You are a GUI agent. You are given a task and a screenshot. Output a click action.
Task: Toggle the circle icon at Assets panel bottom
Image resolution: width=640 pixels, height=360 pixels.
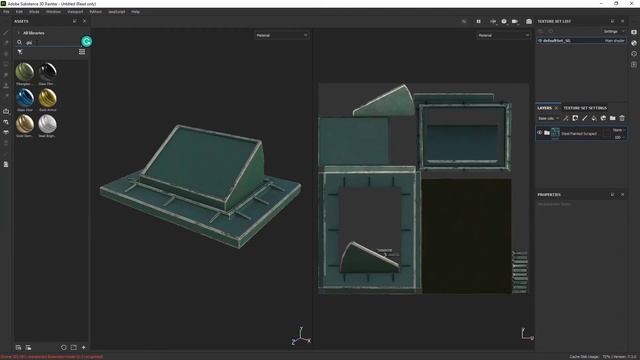pos(64,347)
